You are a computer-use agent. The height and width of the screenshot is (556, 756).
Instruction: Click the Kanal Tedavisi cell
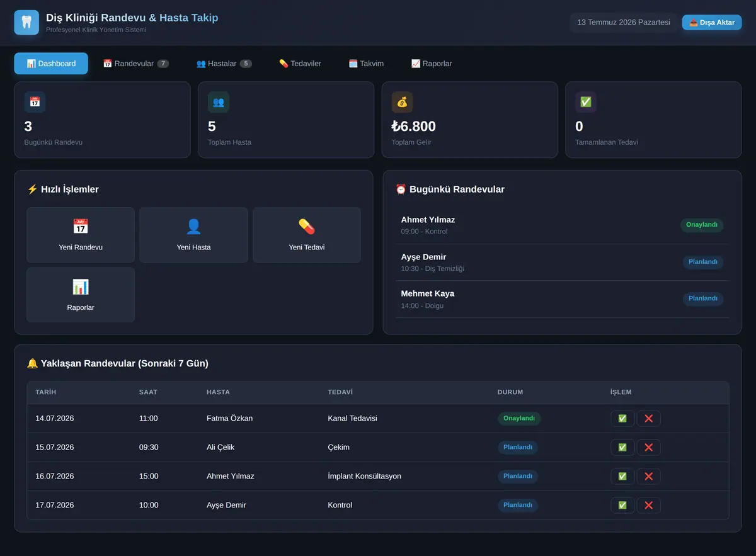coord(353,419)
